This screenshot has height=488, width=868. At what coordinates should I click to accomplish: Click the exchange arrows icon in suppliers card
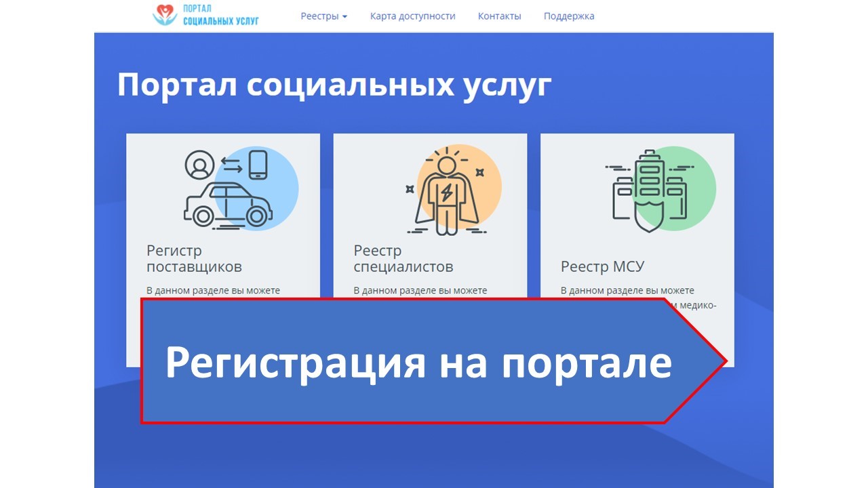point(231,165)
